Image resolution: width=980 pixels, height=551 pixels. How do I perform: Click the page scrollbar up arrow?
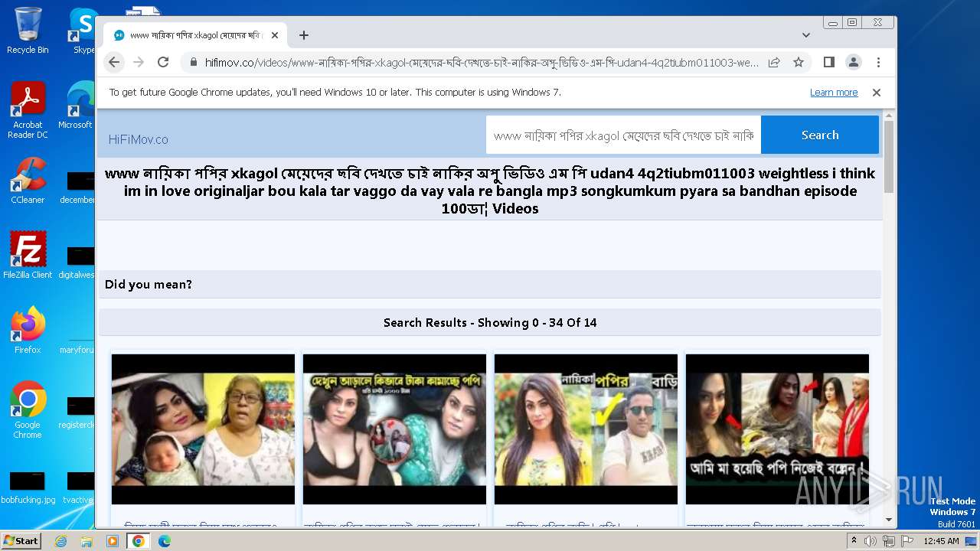coord(889,116)
